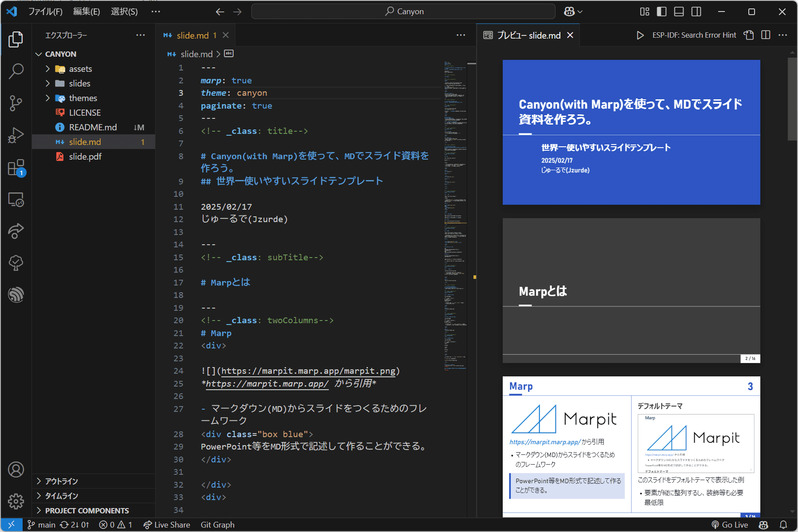The height and width of the screenshot is (532, 798).
Task: Expand the themes folder
Action: 82,98
